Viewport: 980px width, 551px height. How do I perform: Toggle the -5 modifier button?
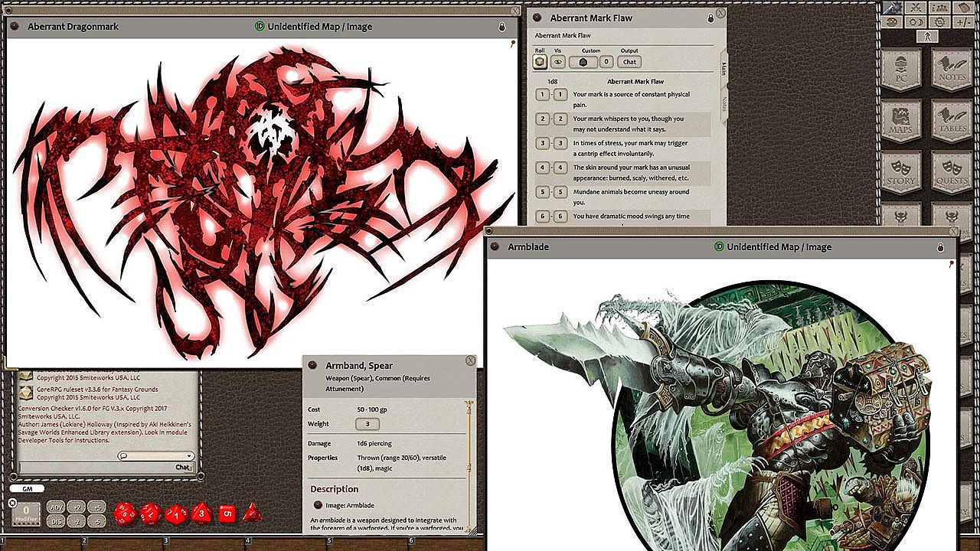96,521
